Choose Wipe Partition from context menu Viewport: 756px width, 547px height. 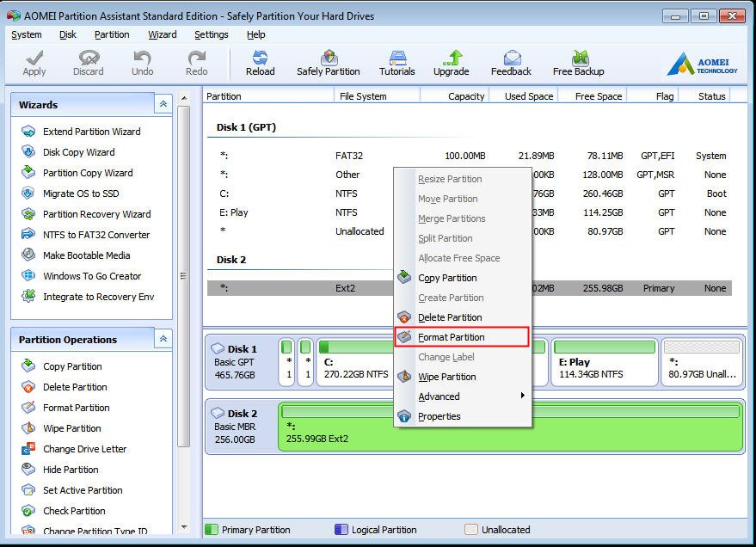point(446,377)
